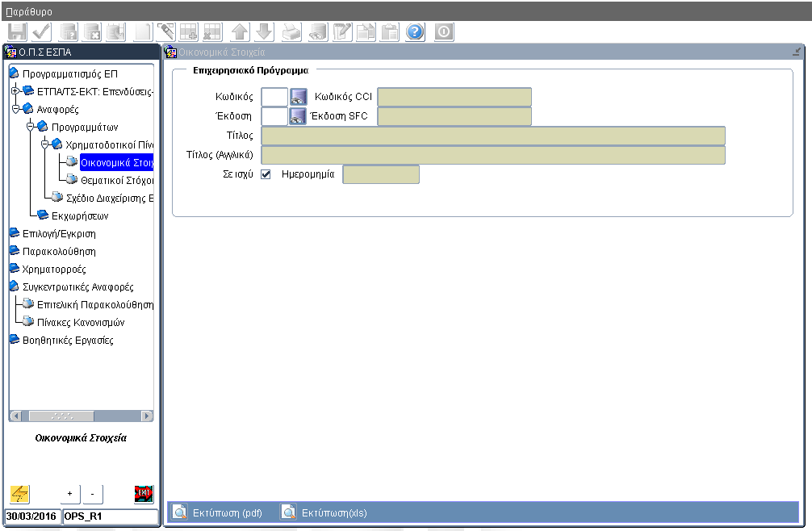Viewport: 812px width, 531px height.
Task: Open the lookup list next to Έκδοση
Action: pos(298,116)
